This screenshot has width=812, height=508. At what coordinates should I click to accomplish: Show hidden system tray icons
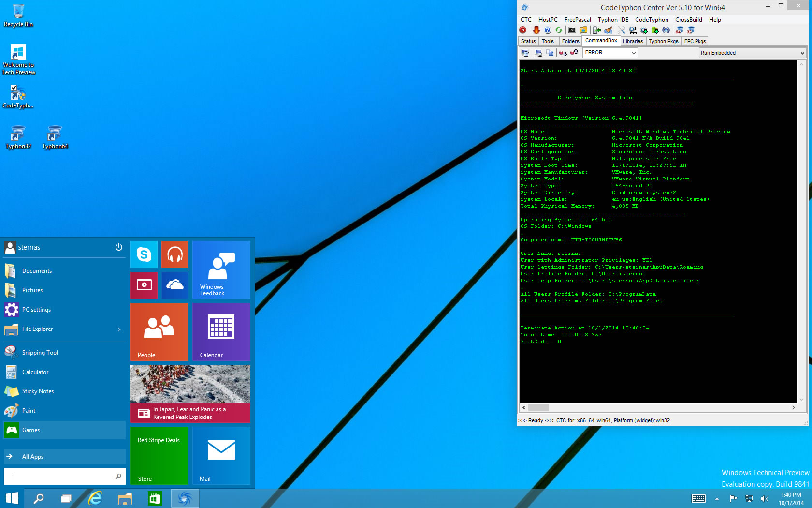click(717, 499)
